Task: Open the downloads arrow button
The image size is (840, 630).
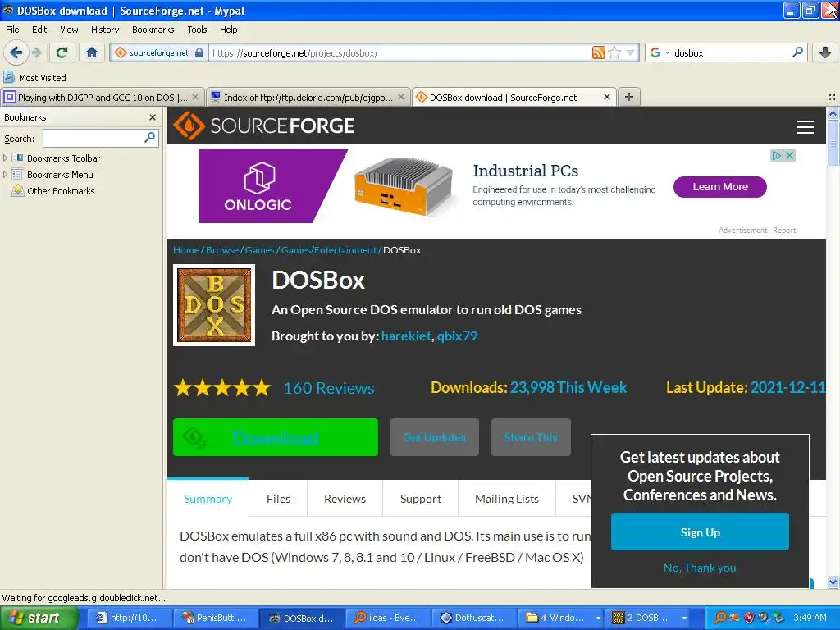Action: (x=825, y=52)
